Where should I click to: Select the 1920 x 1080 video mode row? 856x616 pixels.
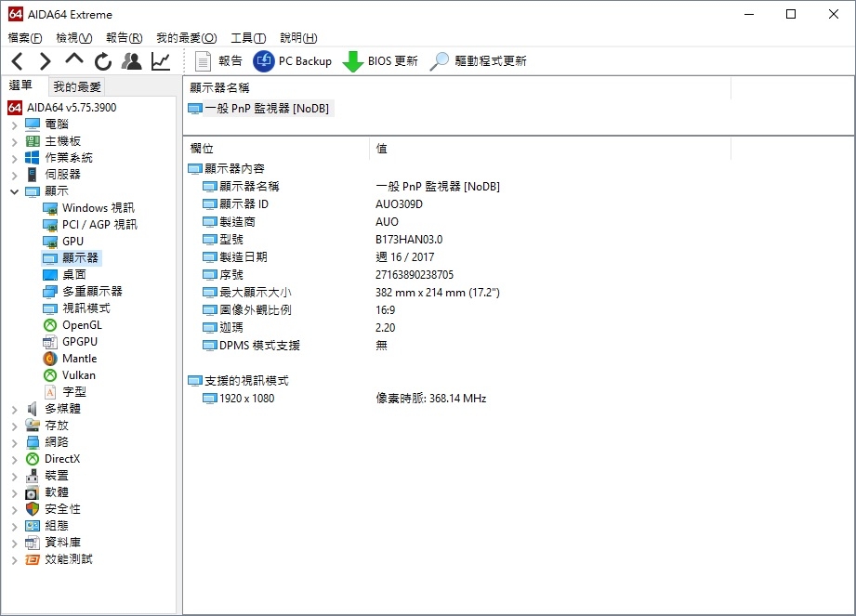[x=344, y=399]
